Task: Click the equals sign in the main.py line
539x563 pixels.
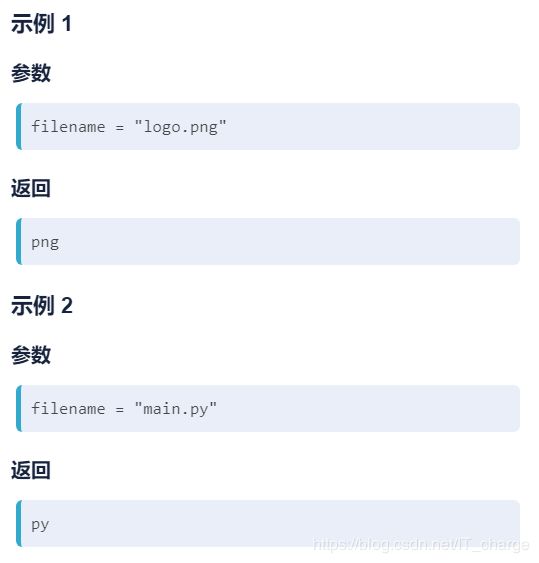Action: (120, 409)
